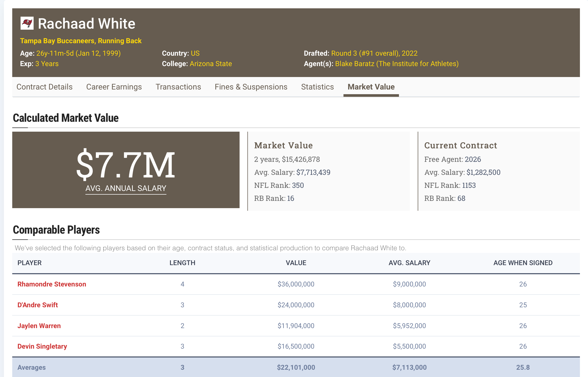Click the US country link
Screen dimensions: 588x377
click(195, 53)
